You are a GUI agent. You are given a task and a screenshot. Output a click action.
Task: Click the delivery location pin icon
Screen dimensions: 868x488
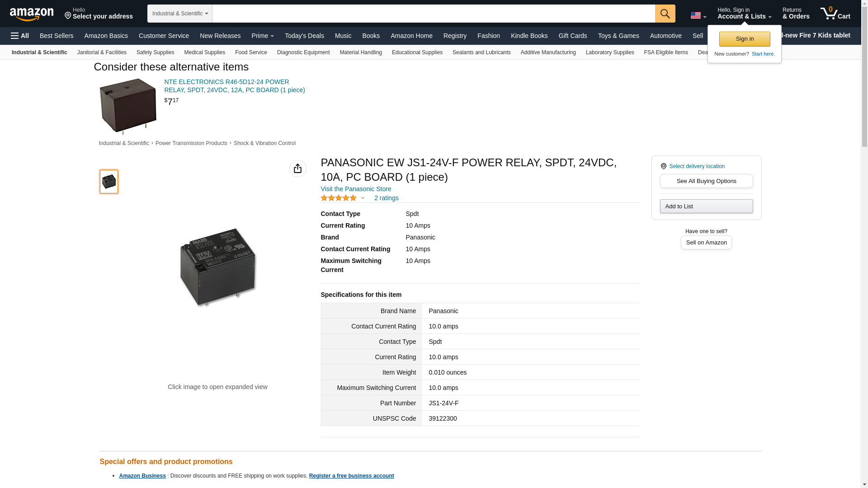point(663,166)
